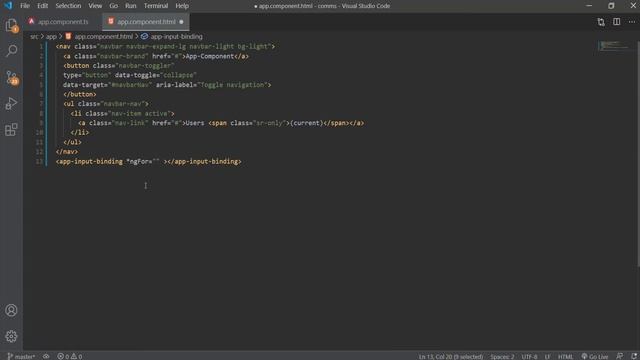Click the Split Editor icon
640x360 pixels.
(616, 22)
